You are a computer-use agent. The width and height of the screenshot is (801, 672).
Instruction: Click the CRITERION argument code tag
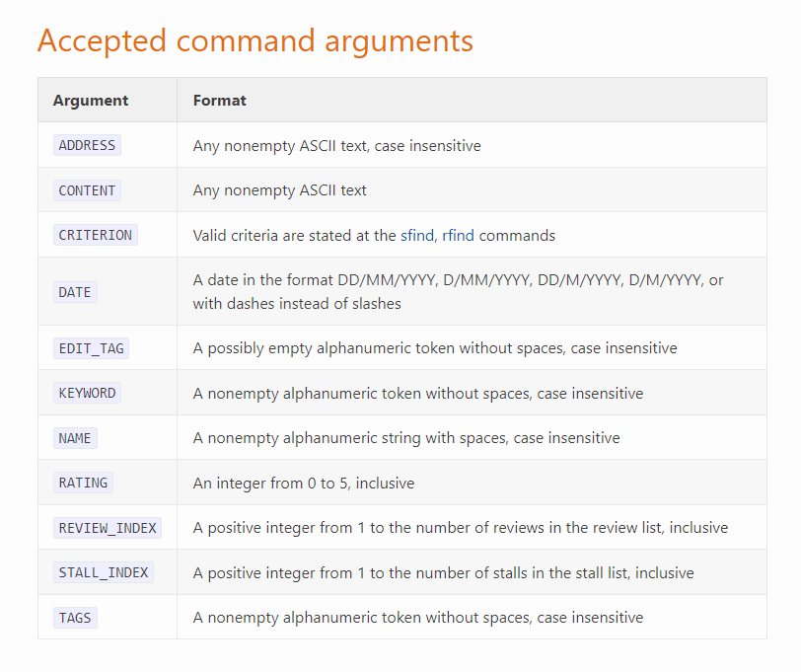[x=95, y=235]
